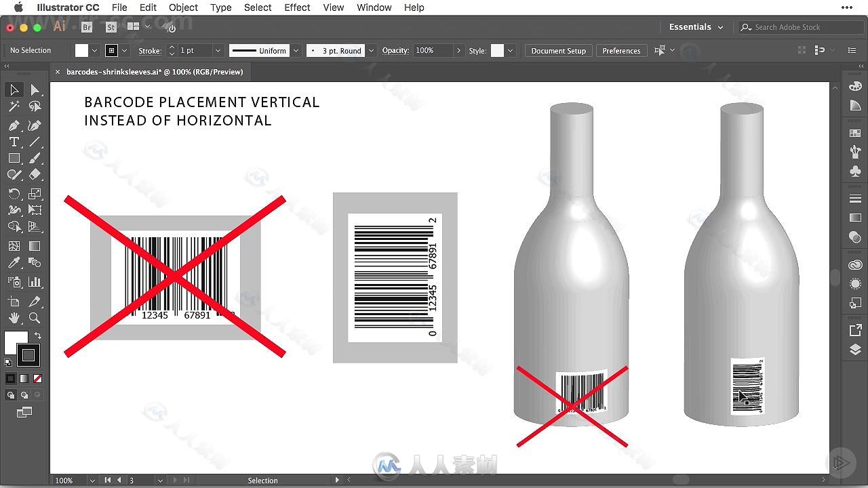Set paint mode to Gradient
Viewport: 868px width, 488px height.
(x=24, y=379)
